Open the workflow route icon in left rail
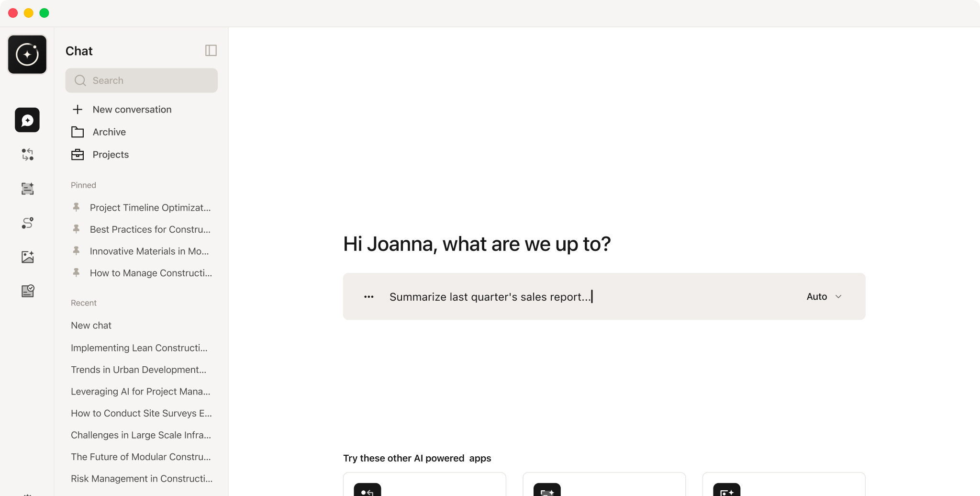 click(x=27, y=223)
